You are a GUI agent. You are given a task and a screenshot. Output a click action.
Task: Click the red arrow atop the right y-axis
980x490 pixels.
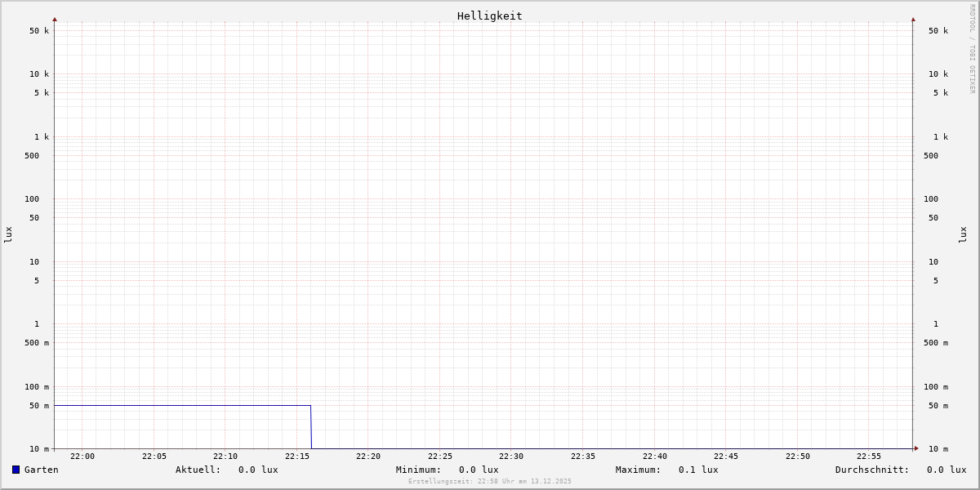point(913,19)
